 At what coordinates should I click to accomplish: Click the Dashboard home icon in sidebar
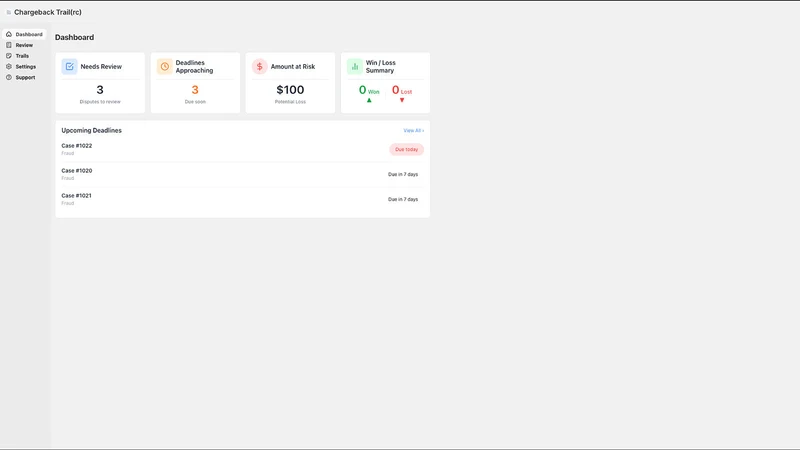[9, 34]
